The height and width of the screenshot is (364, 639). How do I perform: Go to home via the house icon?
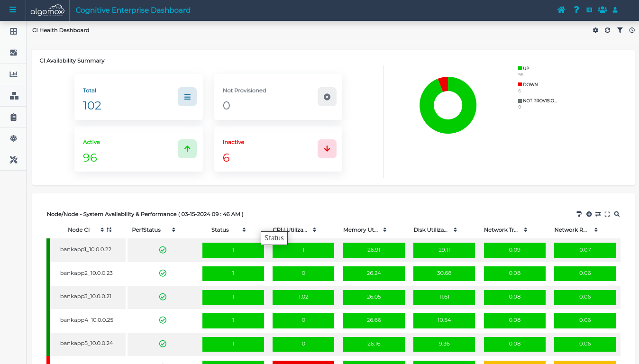coord(561,10)
